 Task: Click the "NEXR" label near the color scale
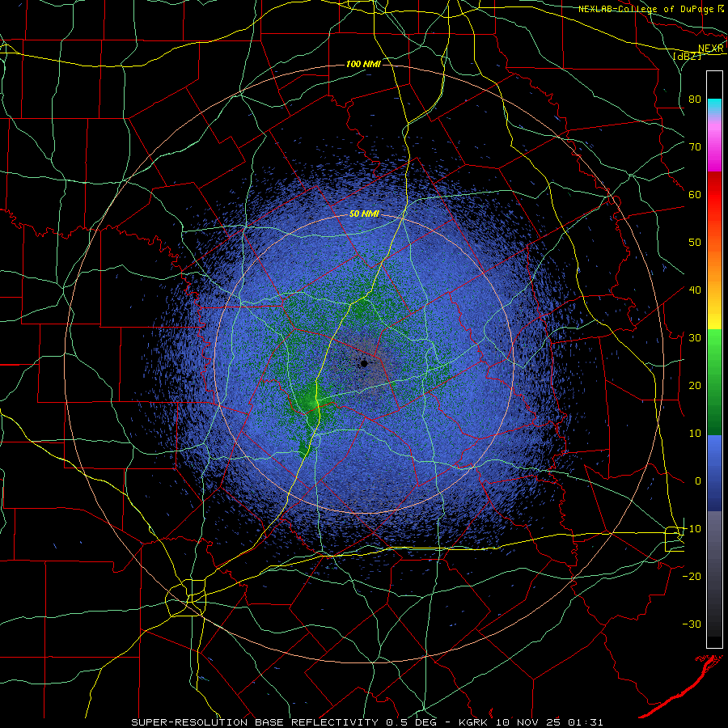point(711,49)
